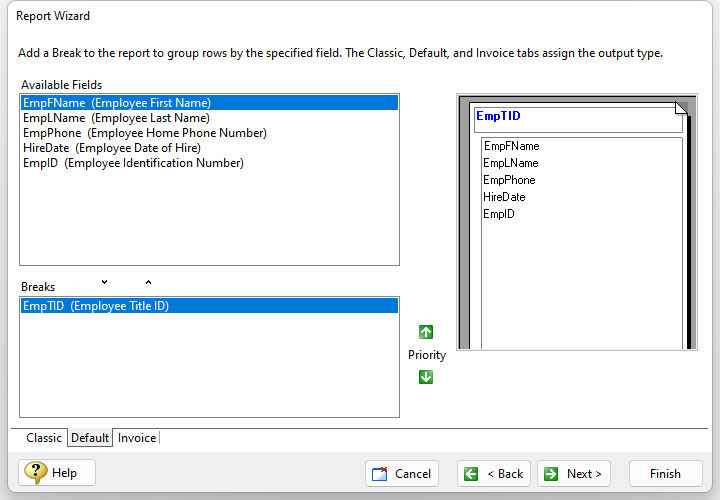Screen dimensions: 720x500
Task: Click HireDate in the report preview
Action: 504,197
